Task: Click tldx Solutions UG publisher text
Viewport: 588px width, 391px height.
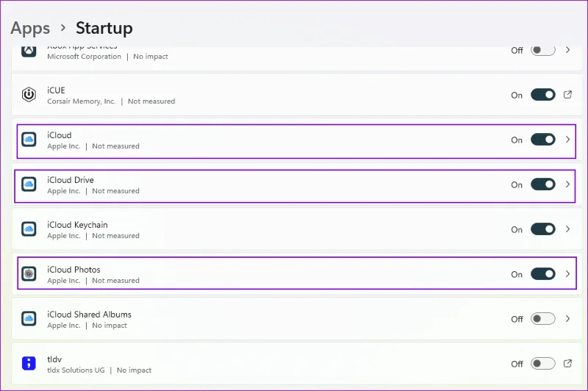Action: tap(76, 370)
